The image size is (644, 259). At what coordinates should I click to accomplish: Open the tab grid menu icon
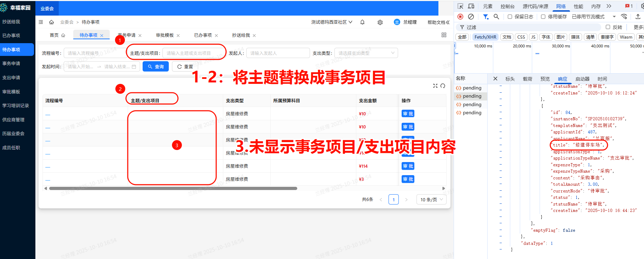[444, 35]
